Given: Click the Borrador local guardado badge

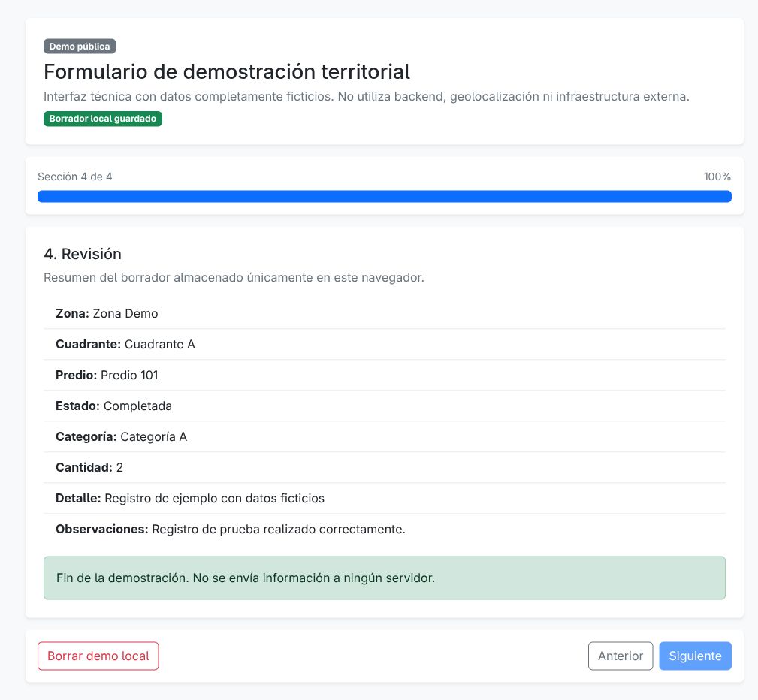Looking at the screenshot, I should point(102,119).
